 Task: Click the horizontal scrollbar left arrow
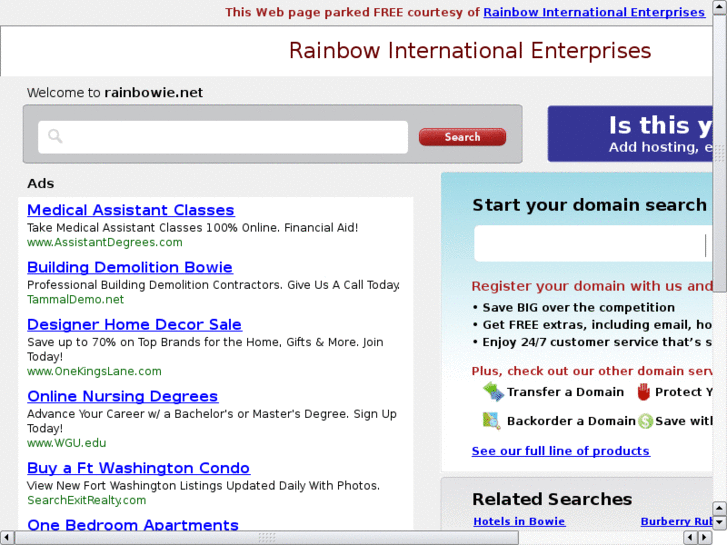[6, 538]
